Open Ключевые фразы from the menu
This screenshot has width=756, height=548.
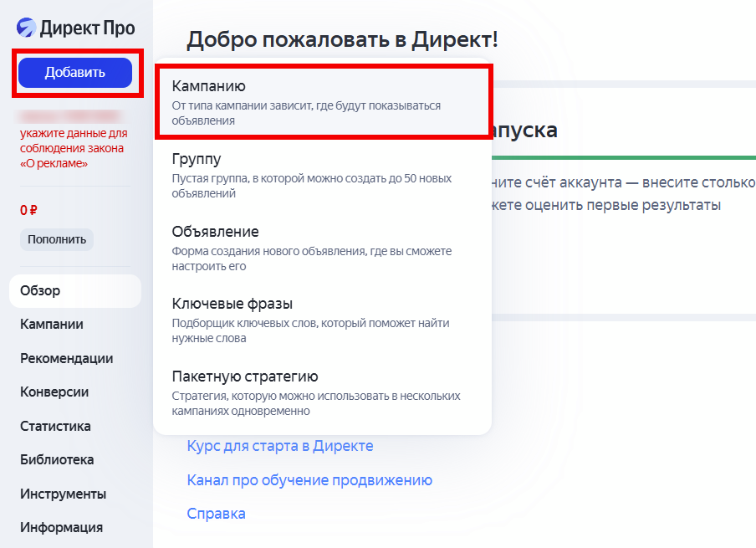[x=322, y=320]
